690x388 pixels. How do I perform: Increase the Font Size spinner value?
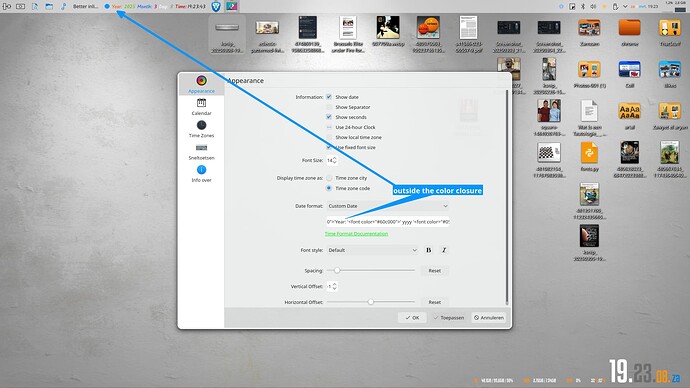point(335,158)
